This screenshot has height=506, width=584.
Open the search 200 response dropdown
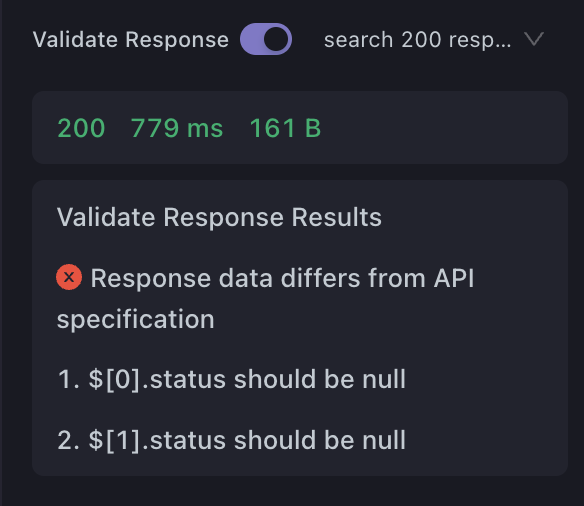[434, 39]
